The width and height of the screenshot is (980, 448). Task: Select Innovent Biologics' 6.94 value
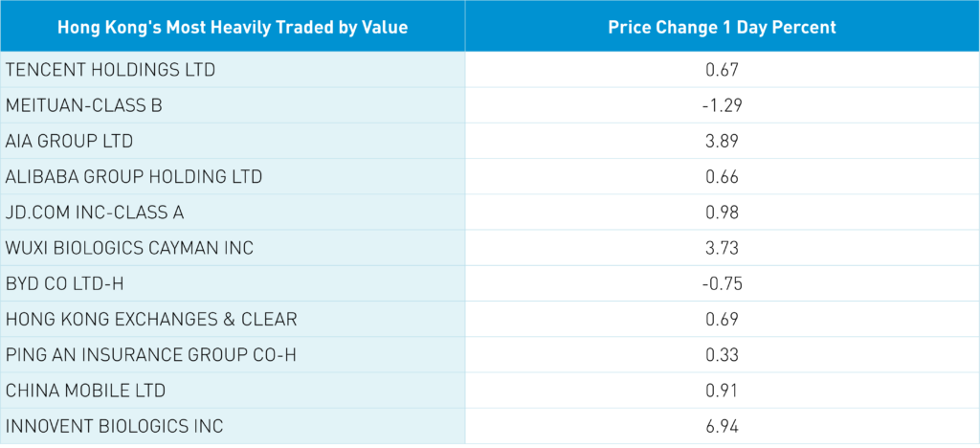(x=722, y=426)
